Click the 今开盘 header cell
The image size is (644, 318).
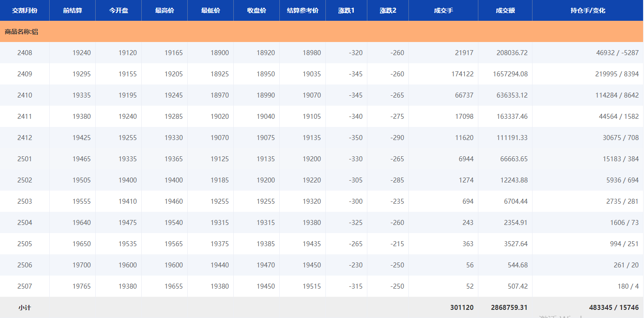(x=118, y=10)
